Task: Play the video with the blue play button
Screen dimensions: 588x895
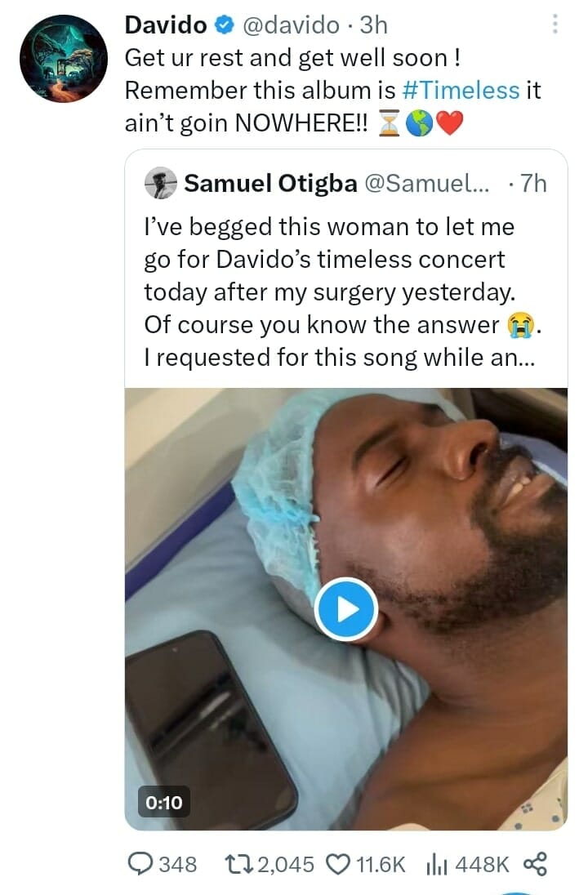Action: pyautogui.click(x=345, y=608)
